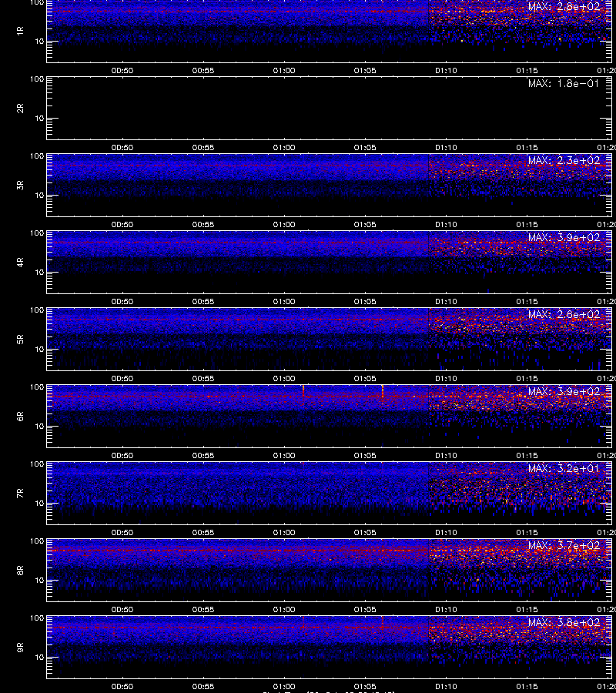616x693 pixels.
Task: Click the 10 y-axis label of 2R panel
Action: click(x=39, y=119)
